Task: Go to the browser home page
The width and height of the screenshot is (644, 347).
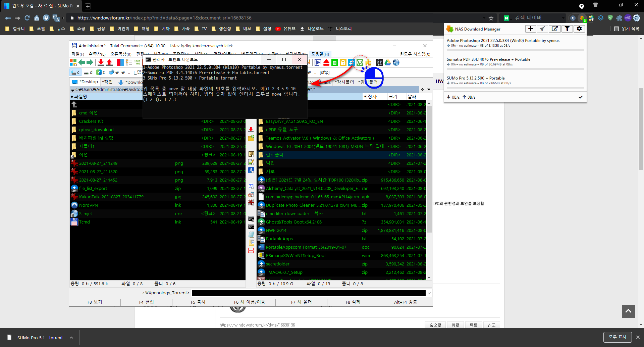Action: (37, 18)
